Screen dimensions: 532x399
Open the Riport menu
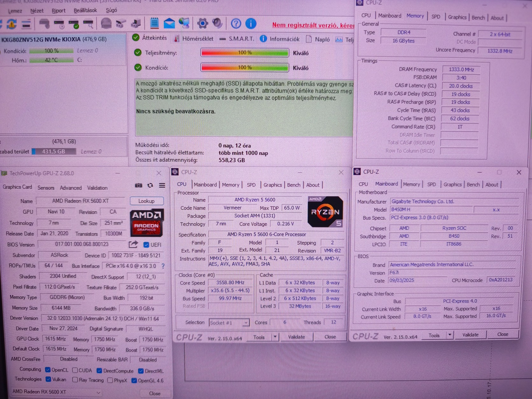(59, 10)
